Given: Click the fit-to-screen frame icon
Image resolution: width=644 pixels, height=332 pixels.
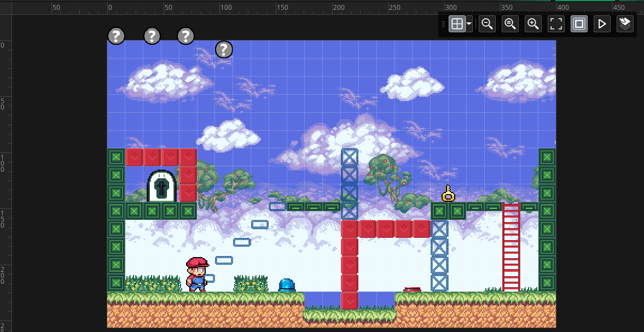Looking at the screenshot, I should 556,24.
